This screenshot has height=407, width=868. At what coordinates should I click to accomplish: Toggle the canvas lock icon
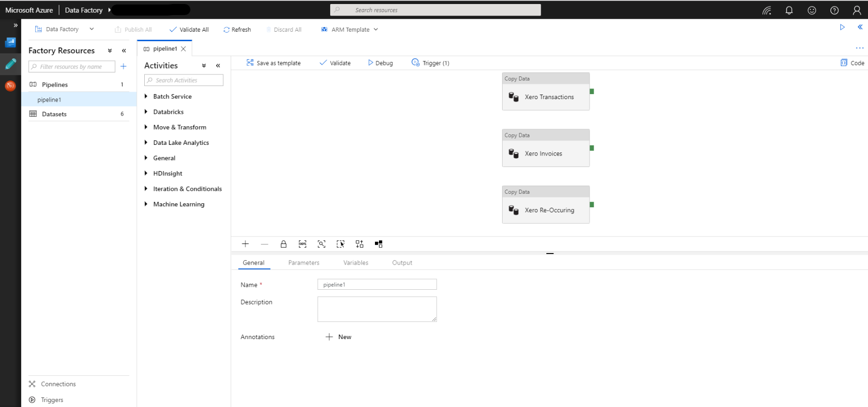click(283, 244)
